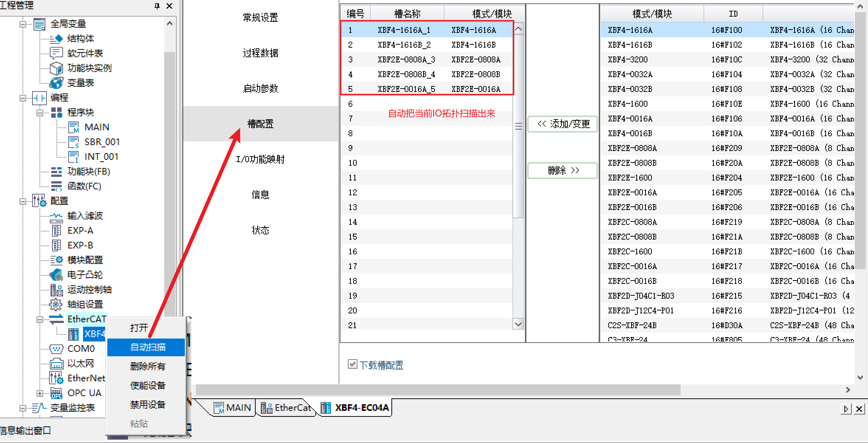868x443 pixels.
Task: Click the pin icon of 工程管理 panel
Action: click(157, 6)
